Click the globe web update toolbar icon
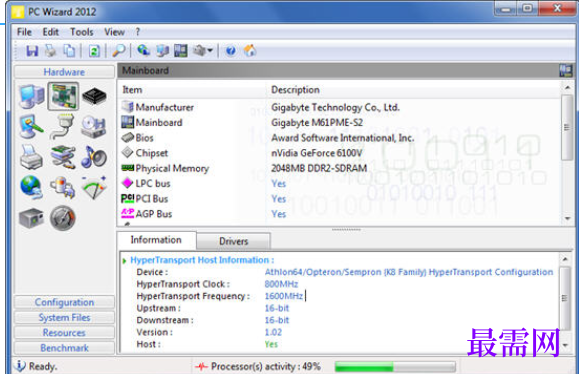 pos(143,50)
